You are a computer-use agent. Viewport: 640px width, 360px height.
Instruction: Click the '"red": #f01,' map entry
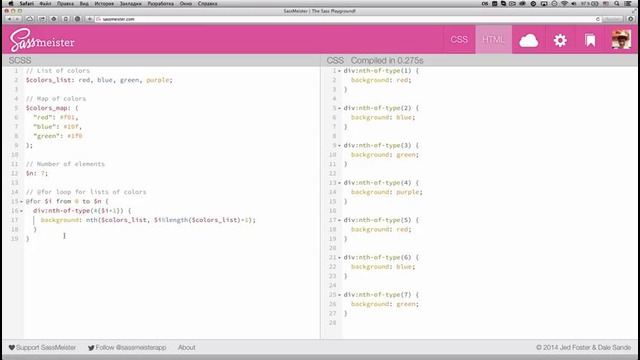pyautogui.click(x=56, y=117)
